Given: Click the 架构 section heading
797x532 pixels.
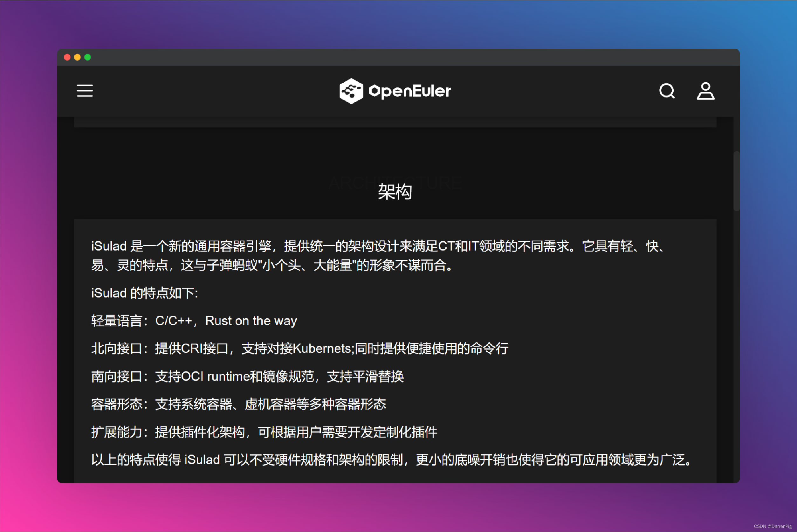Looking at the screenshot, I should tap(395, 192).
